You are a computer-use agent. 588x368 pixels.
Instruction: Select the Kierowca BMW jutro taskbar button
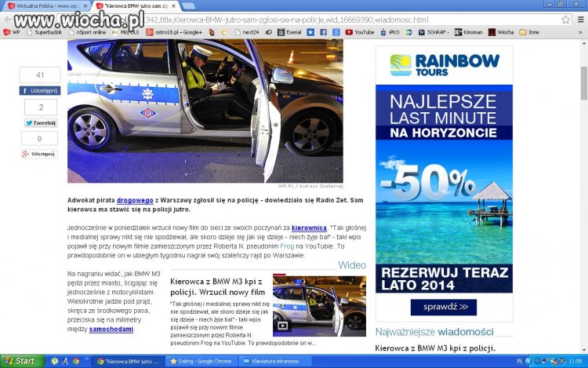[128, 361]
